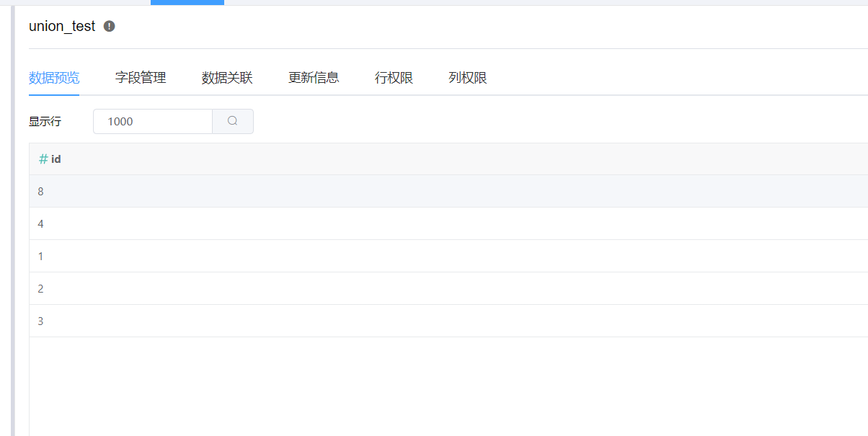868x436 pixels.
Task: Click the id column header
Action: click(56, 159)
